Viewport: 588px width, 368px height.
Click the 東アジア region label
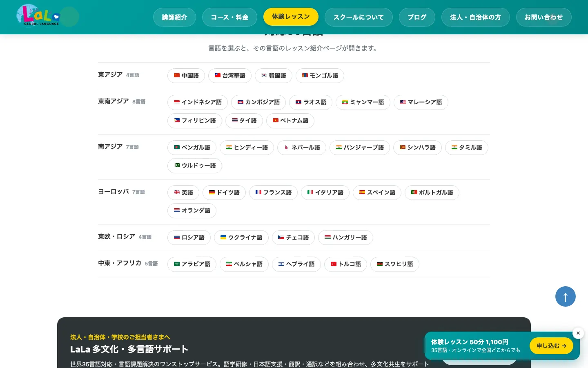110,75
